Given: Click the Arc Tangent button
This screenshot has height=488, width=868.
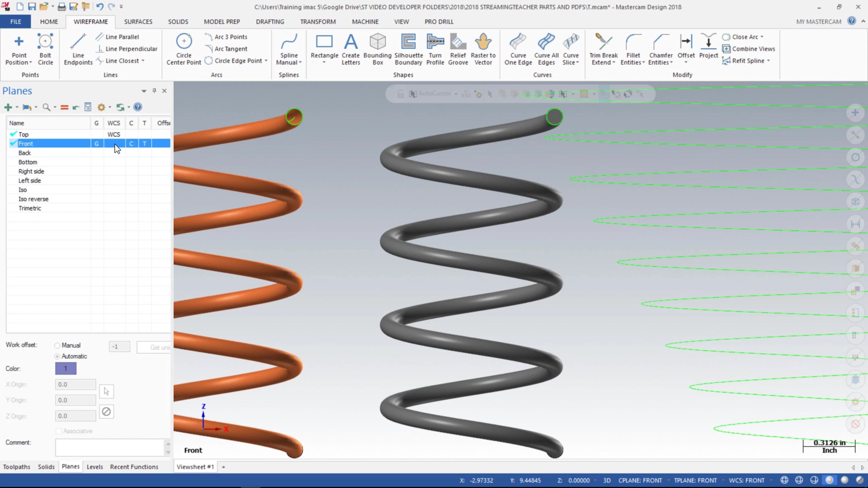Looking at the screenshot, I should point(226,49).
